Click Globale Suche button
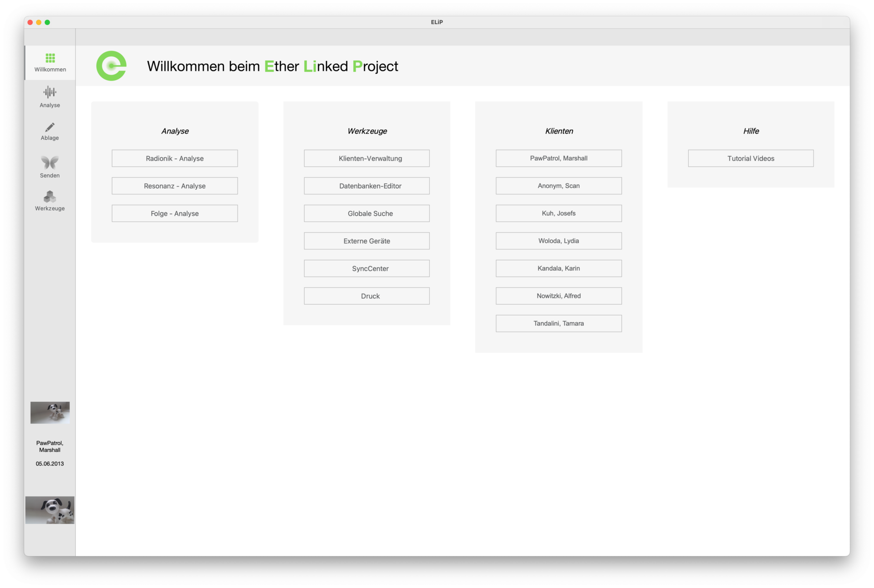 (x=366, y=213)
